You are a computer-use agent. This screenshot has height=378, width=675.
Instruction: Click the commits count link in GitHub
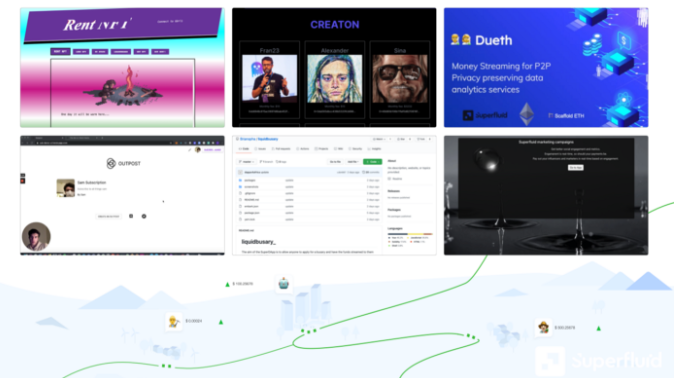[371, 172]
